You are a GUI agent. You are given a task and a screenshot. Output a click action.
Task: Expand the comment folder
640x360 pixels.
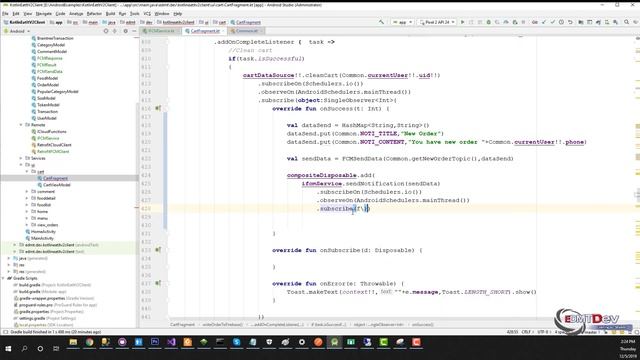[27, 191]
